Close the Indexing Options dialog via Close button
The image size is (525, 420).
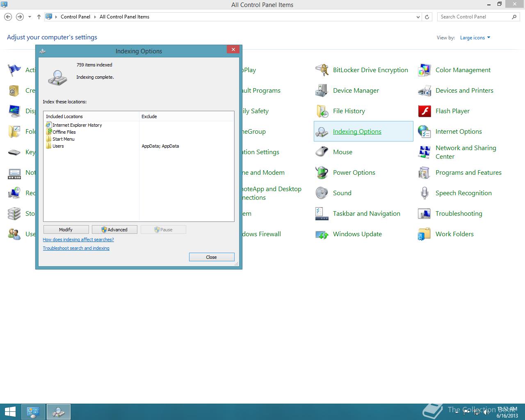point(212,257)
